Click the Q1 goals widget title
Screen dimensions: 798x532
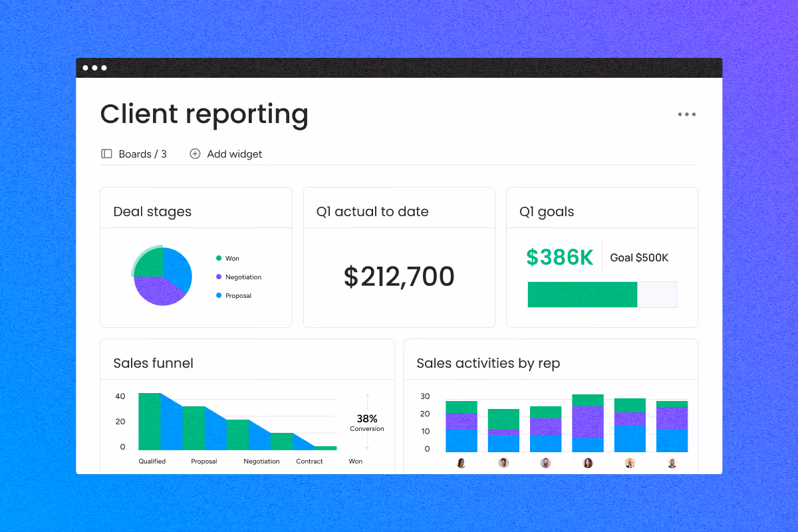[547, 211]
